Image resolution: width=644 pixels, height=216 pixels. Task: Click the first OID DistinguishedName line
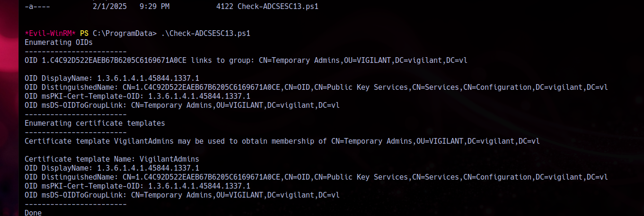(x=316, y=87)
